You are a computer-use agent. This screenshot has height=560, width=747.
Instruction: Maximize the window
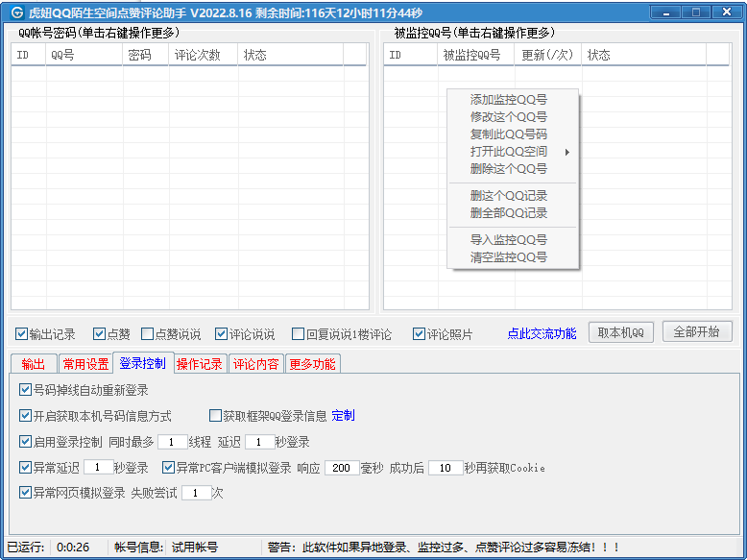pos(695,12)
